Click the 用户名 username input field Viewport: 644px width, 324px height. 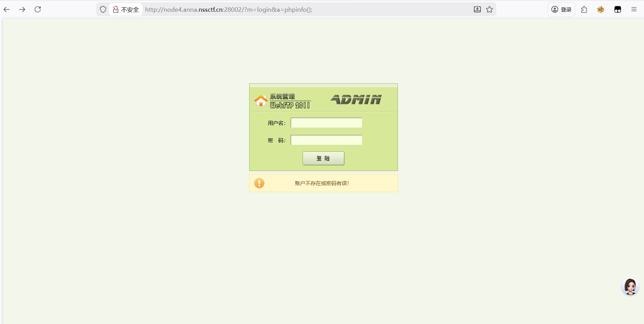pyautogui.click(x=326, y=123)
